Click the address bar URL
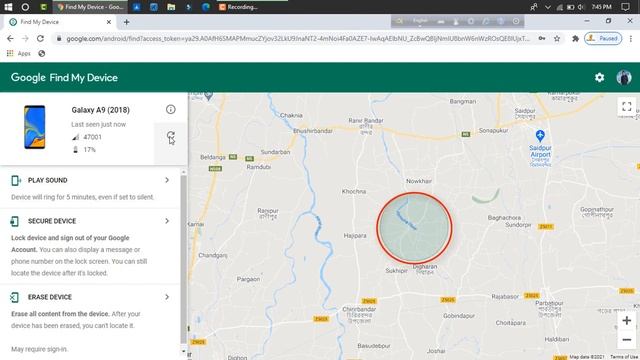The image size is (640, 360). coord(298,39)
